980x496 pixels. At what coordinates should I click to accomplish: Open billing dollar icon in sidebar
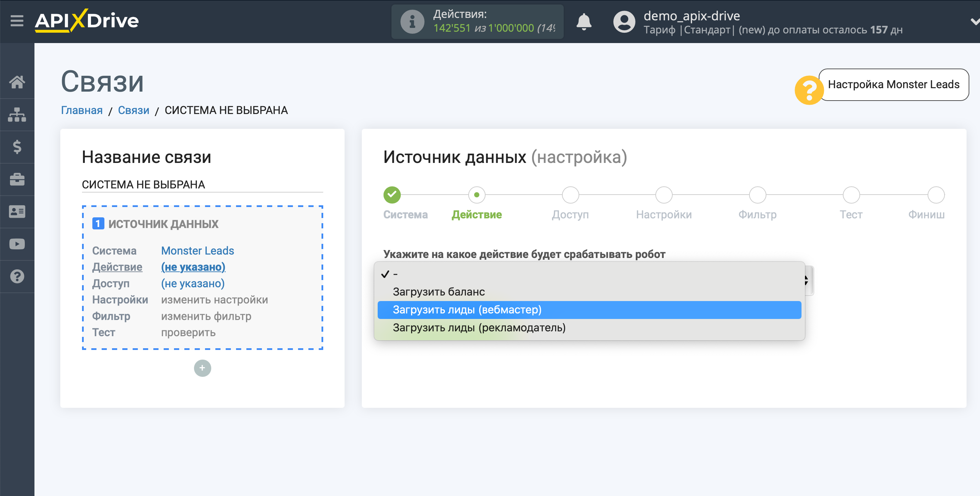17,147
